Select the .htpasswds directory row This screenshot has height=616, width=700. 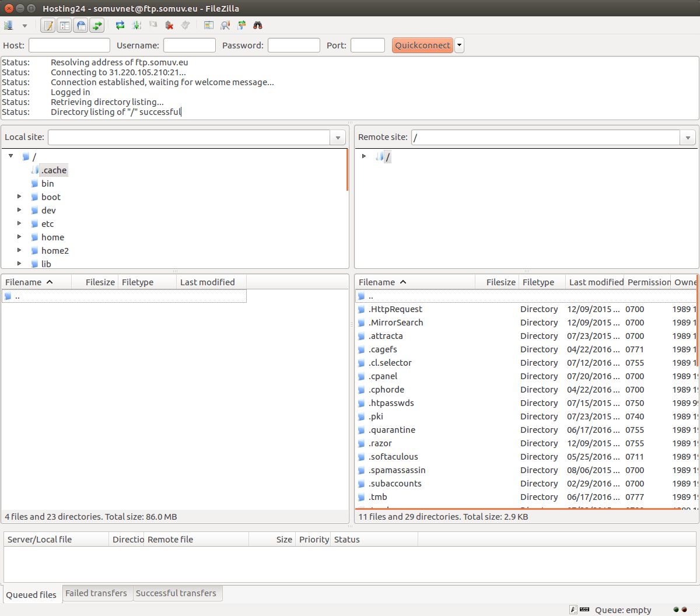coord(526,403)
